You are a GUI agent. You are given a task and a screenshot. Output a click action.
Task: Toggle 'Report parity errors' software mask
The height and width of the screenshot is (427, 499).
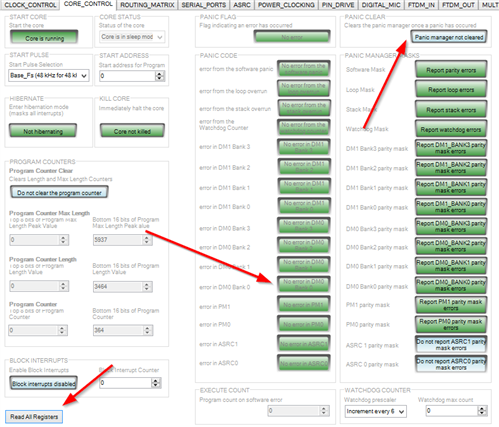coord(451,70)
